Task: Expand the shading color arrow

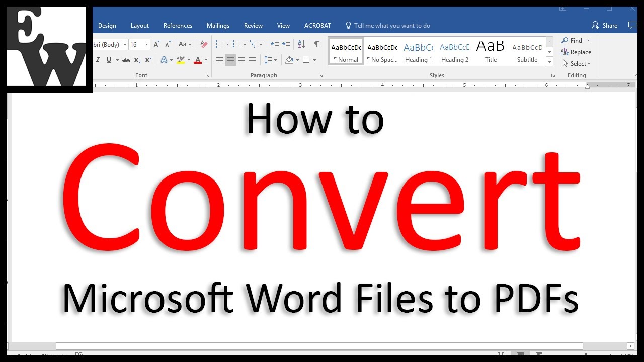Action: tap(297, 60)
